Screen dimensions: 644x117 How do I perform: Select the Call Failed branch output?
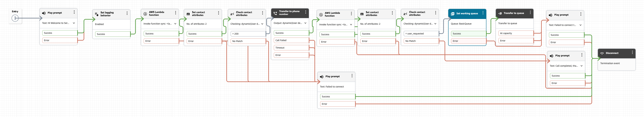click(291, 40)
